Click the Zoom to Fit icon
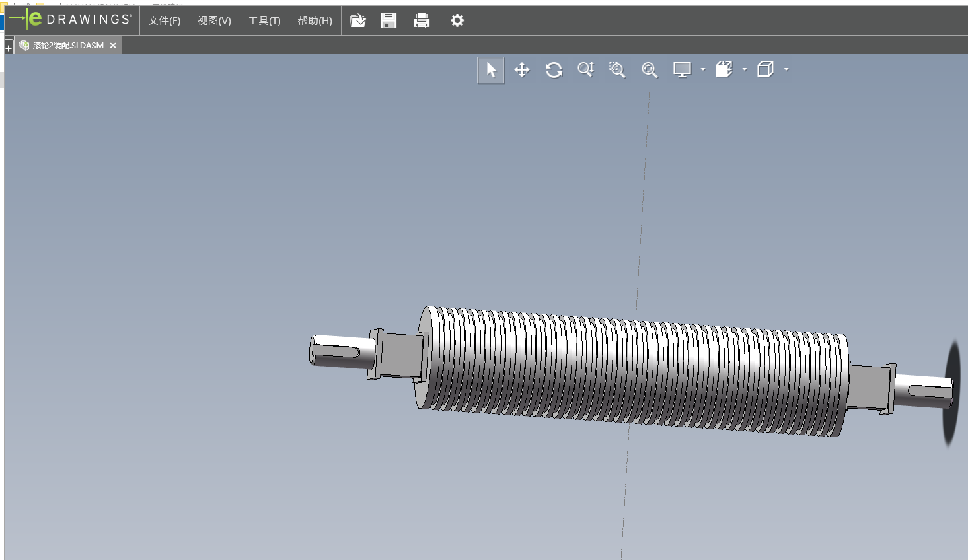 coord(650,70)
